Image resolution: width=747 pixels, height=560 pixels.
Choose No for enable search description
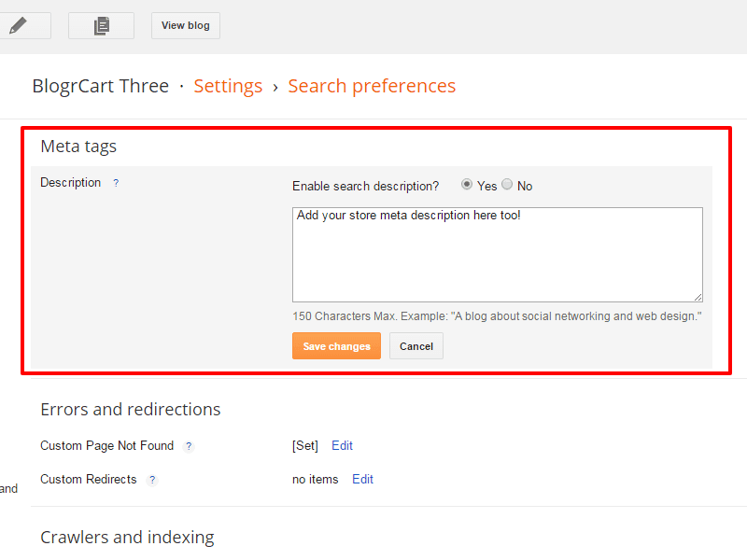click(508, 185)
